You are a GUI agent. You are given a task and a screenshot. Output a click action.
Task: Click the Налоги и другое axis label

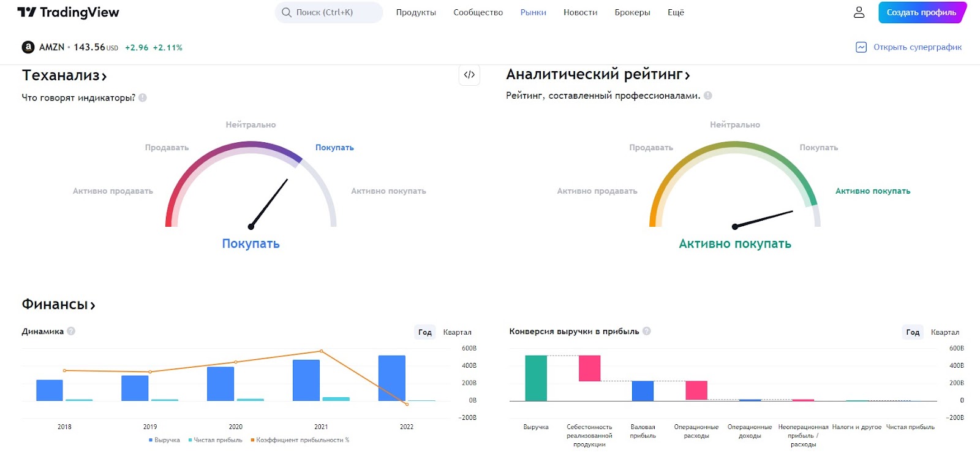pos(857,427)
